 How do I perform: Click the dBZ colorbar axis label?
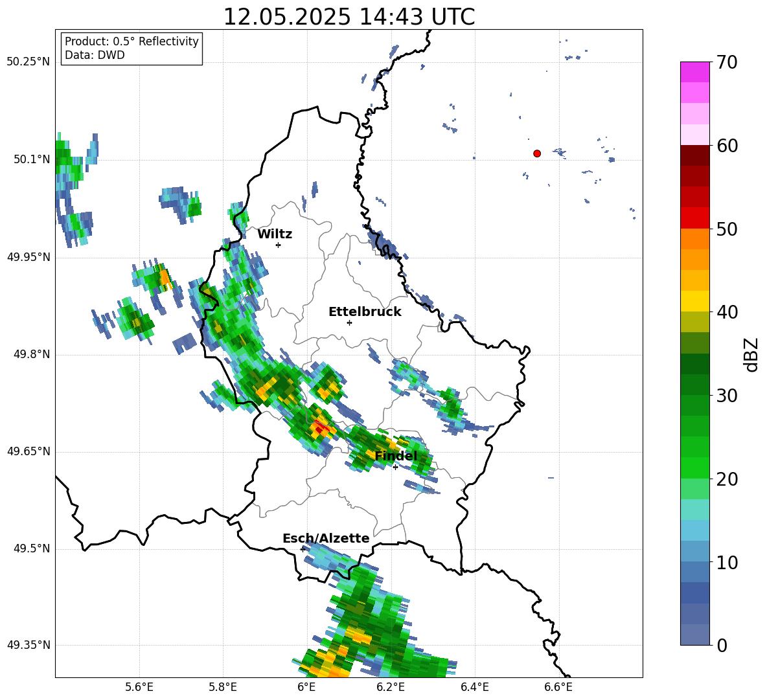click(x=751, y=354)
